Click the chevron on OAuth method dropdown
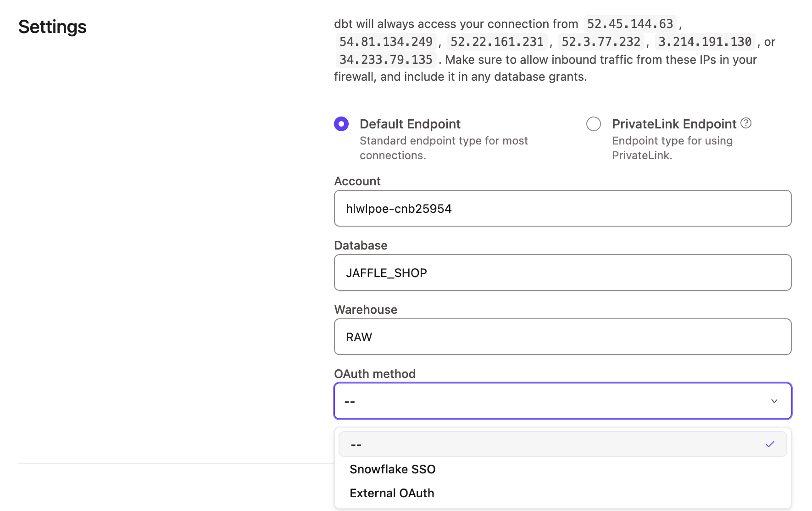The width and height of the screenshot is (812, 511). tap(774, 401)
